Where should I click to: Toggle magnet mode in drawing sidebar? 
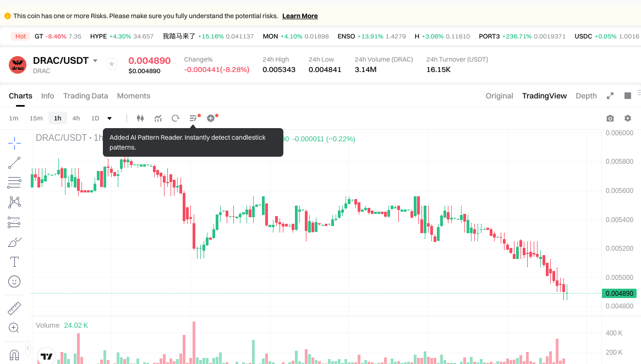14,355
